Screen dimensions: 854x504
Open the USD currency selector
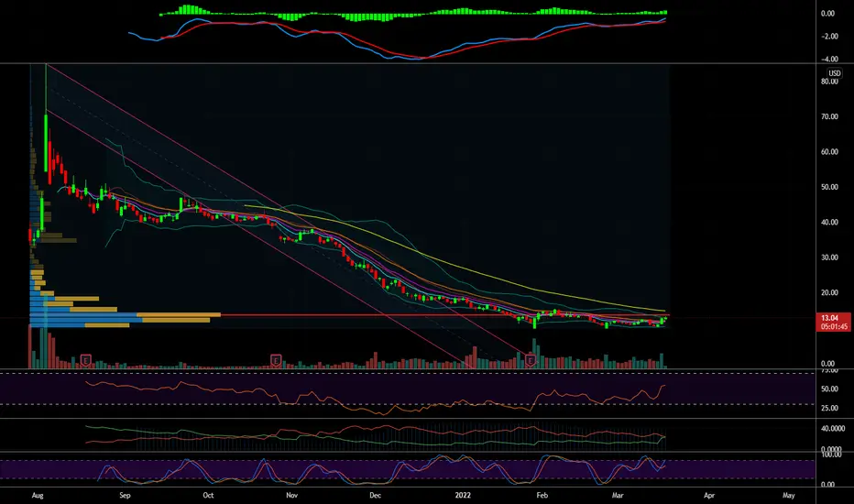pyautogui.click(x=835, y=73)
